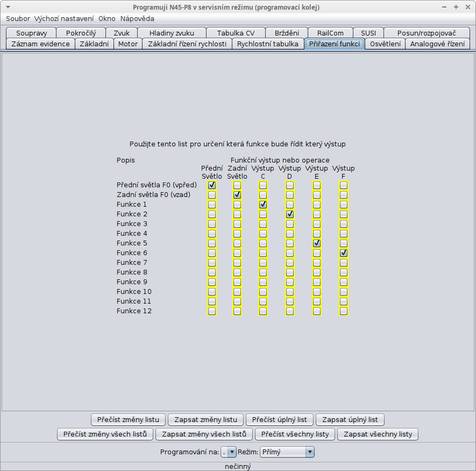Image resolution: width=476 pixels, height=471 pixels.
Task: Uncheck Funkce 6 Výstup F checkbox
Action: click(344, 253)
